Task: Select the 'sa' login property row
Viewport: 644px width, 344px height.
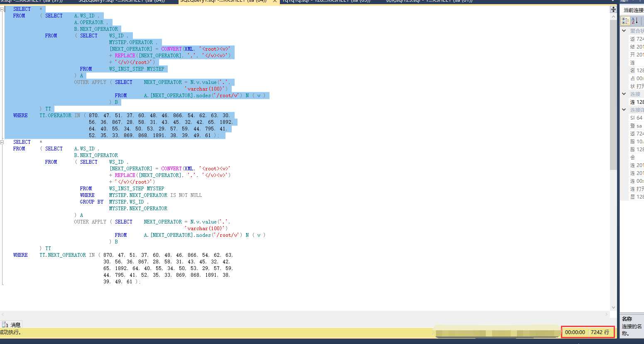Action: tap(637, 126)
